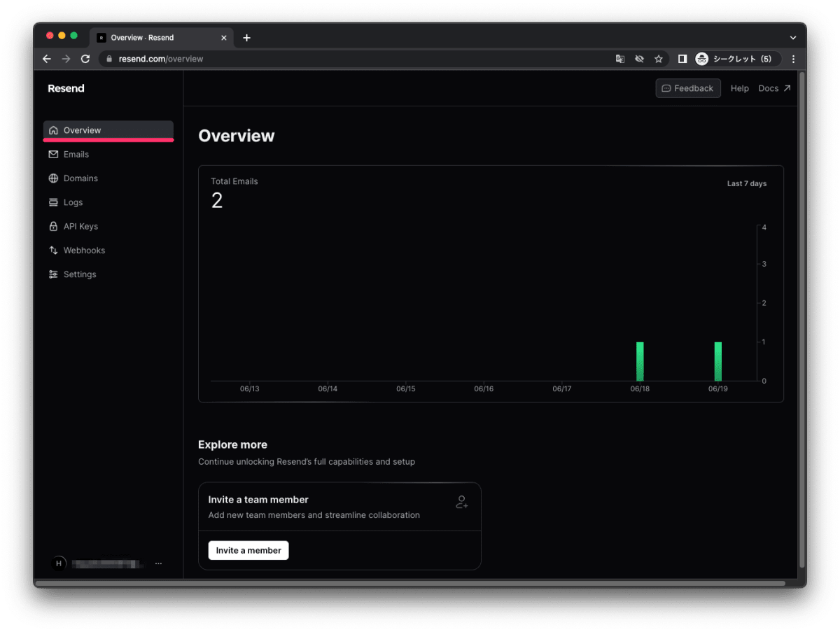Bookmark this page with the star icon
Viewport: 840px width, 632px height.
[x=659, y=59]
